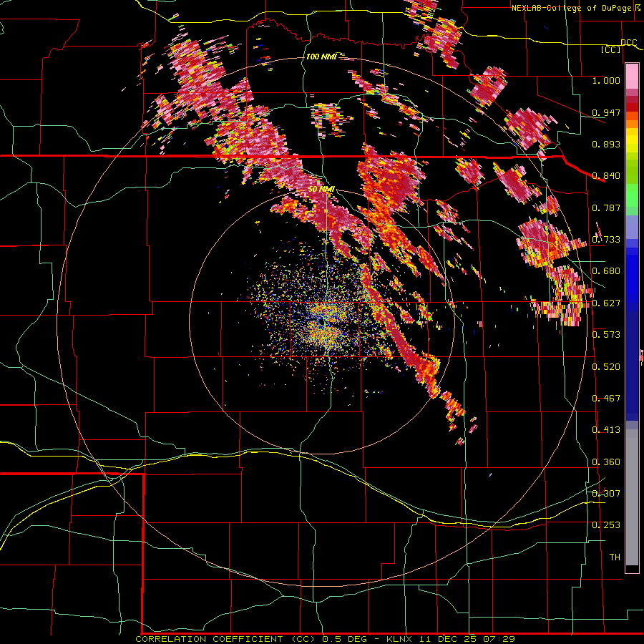This screenshot has height=644, width=644.
Task: Click the 100 NMI range ring label
Action: (x=321, y=57)
